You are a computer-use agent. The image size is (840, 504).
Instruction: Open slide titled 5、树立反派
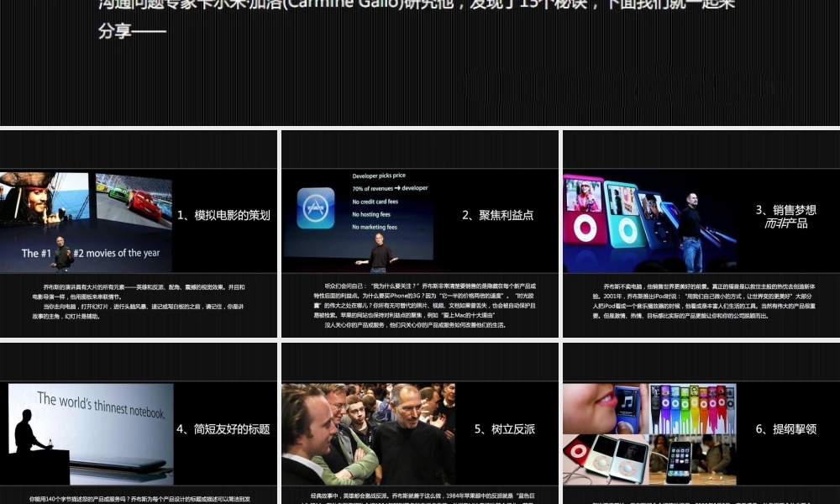coord(504,428)
